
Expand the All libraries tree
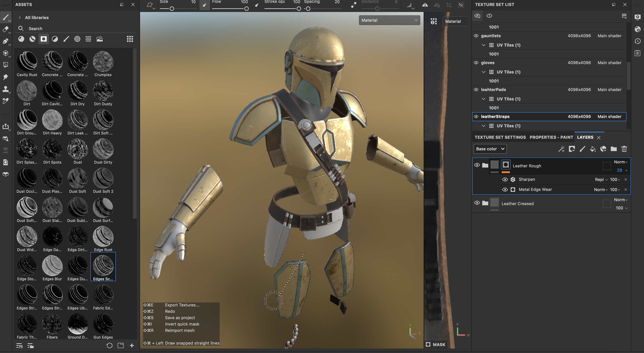[x=20, y=18]
